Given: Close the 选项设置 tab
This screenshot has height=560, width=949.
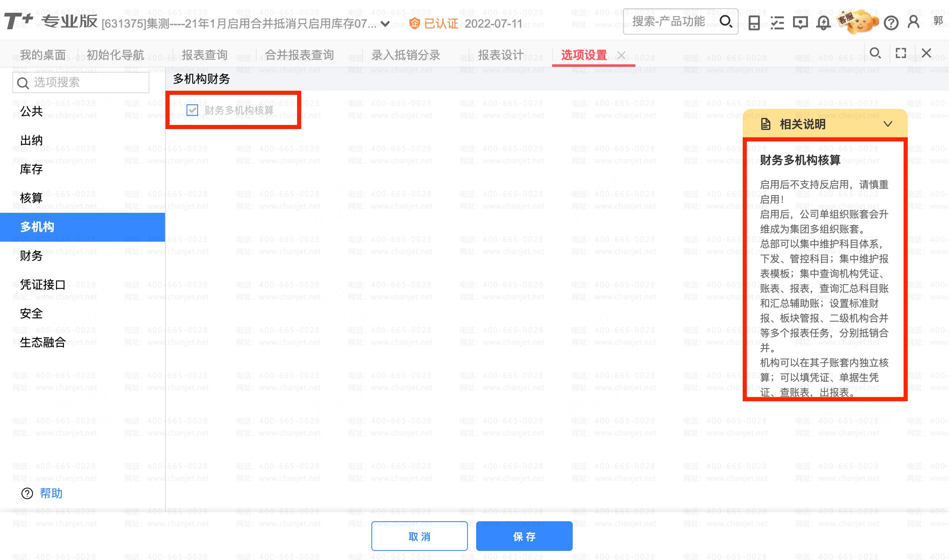Looking at the screenshot, I should coord(621,55).
